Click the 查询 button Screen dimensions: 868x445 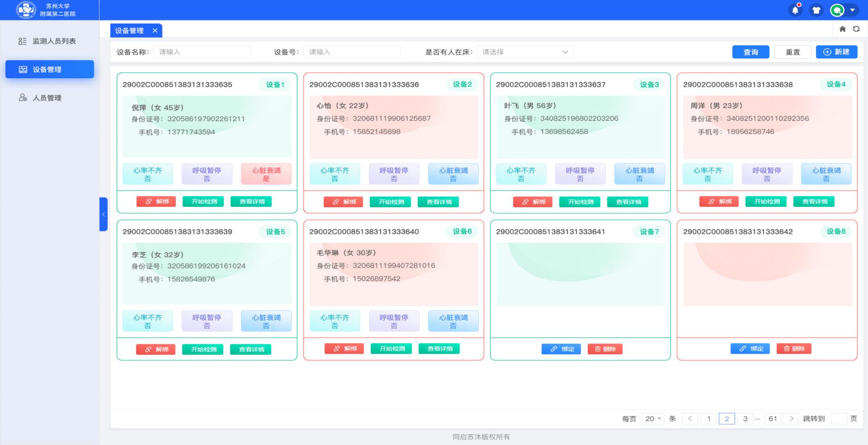750,52
